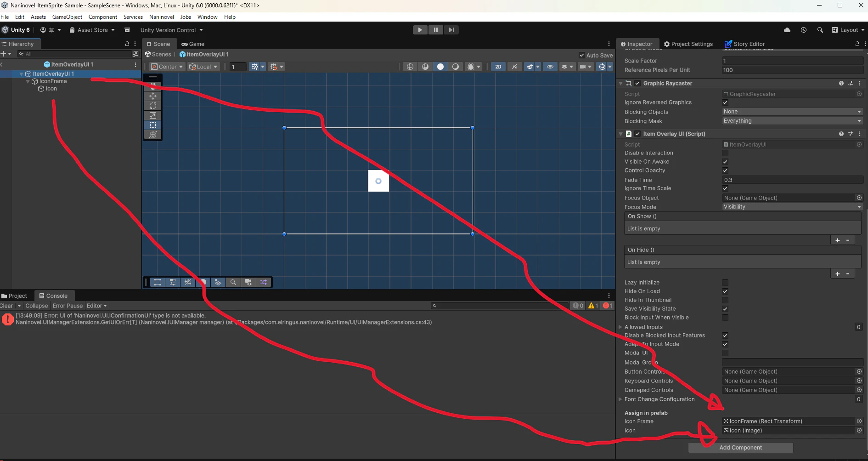Click the Pause button

click(x=435, y=30)
